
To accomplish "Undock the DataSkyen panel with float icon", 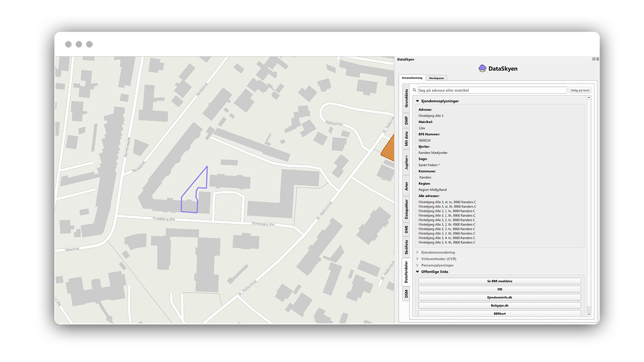I will (x=594, y=59).
